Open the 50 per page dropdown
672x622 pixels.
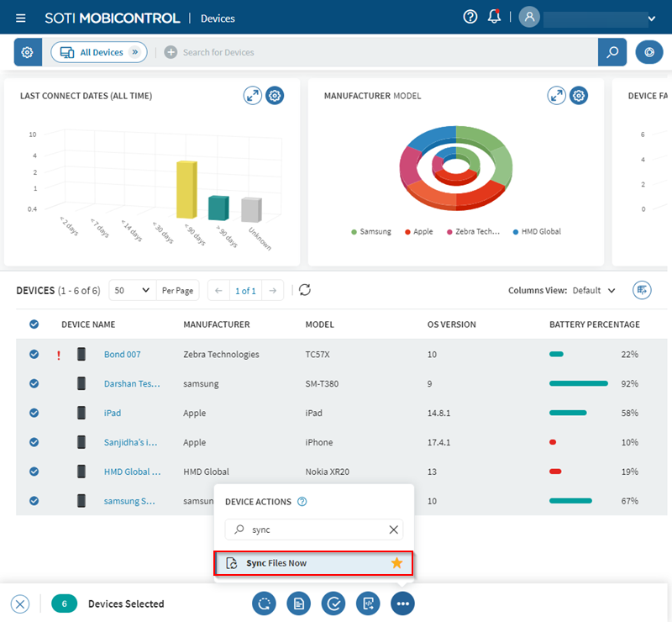pos(133,290)
